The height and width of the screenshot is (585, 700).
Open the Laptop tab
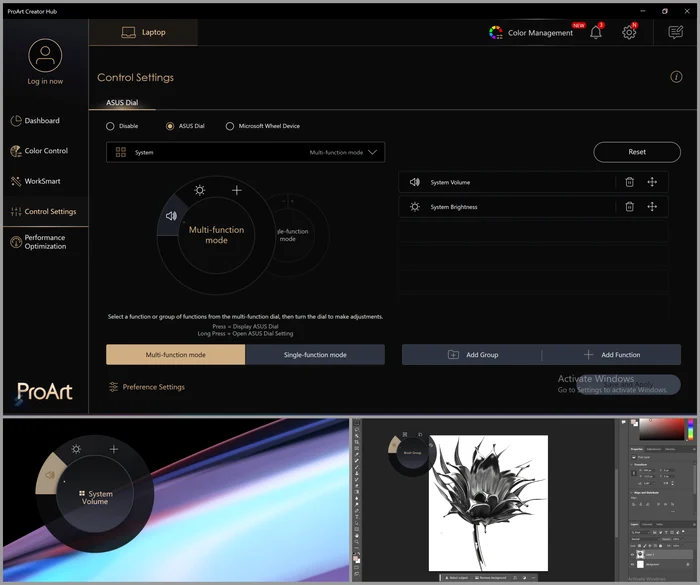click(x=143, y=32)
